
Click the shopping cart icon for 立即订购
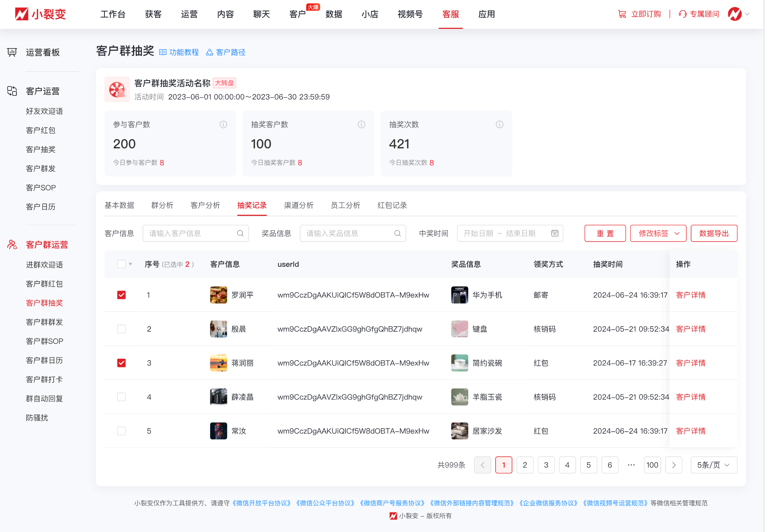(622, 14)
